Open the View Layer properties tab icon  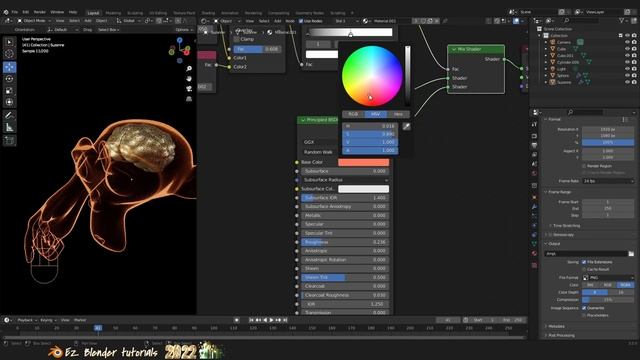[534, 155]
